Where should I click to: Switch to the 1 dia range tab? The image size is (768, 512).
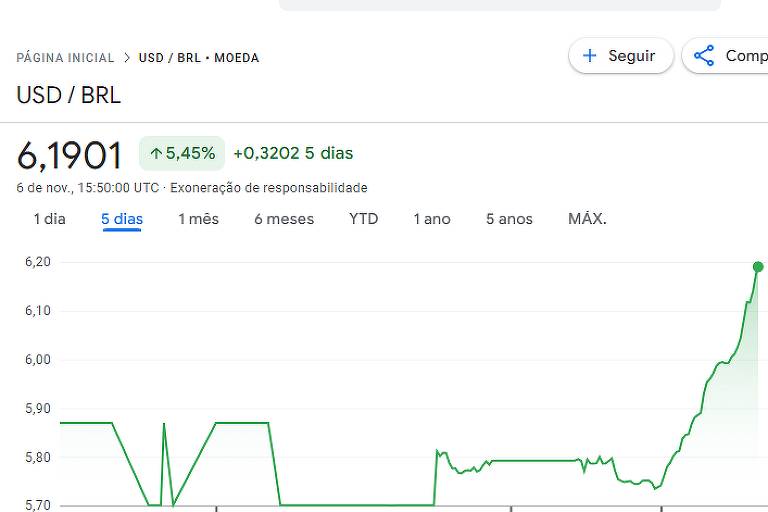[x=49, y=219]
